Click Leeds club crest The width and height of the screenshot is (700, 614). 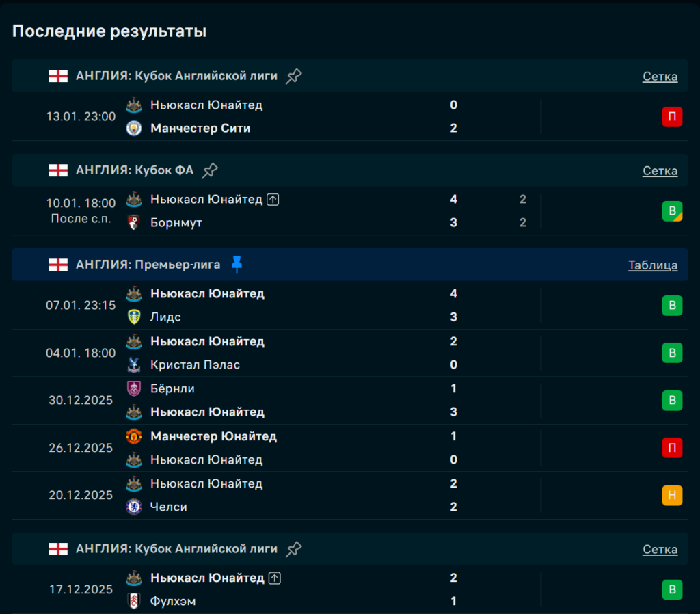134,317
